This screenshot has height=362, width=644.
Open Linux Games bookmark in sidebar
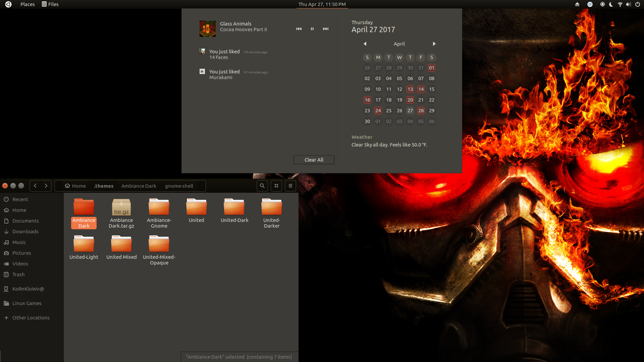(32, 303)
